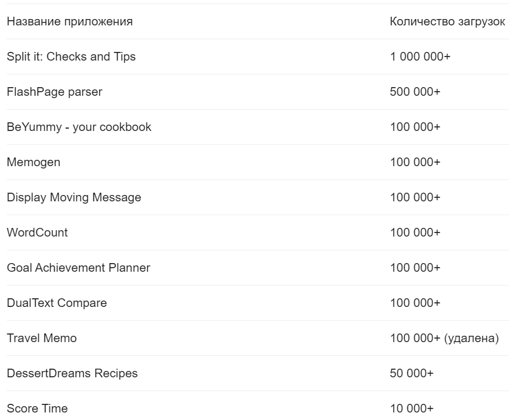Select the 'FlashPage parser' app name
This screenshot has width=509, height=420.
pos(54,92)
